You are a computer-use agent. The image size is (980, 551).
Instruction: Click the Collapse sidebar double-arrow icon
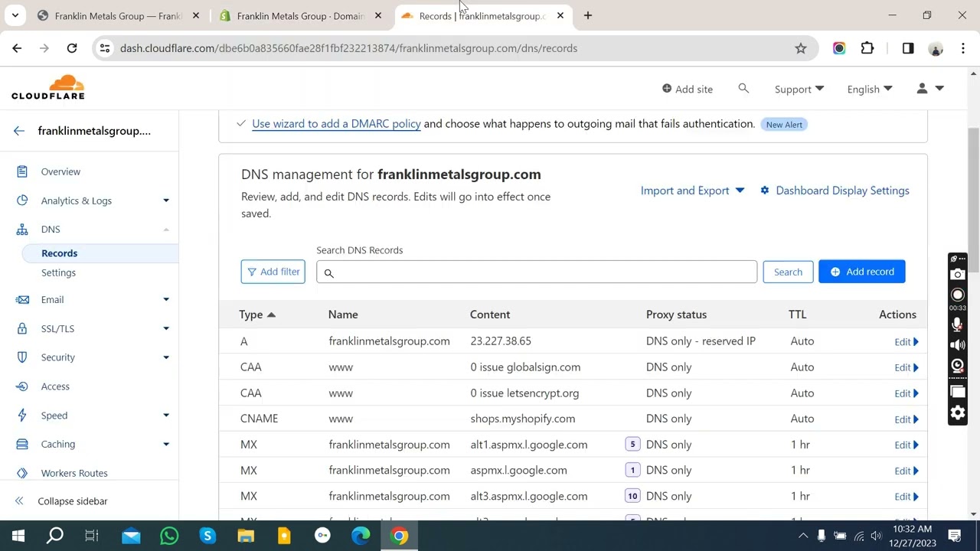[19, 501]
